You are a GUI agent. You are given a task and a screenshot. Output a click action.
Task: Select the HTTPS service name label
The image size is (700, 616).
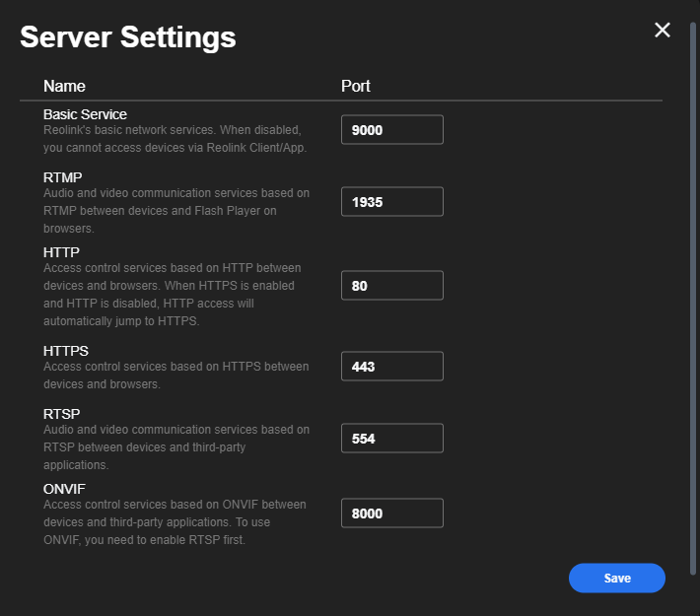point(66,351)
